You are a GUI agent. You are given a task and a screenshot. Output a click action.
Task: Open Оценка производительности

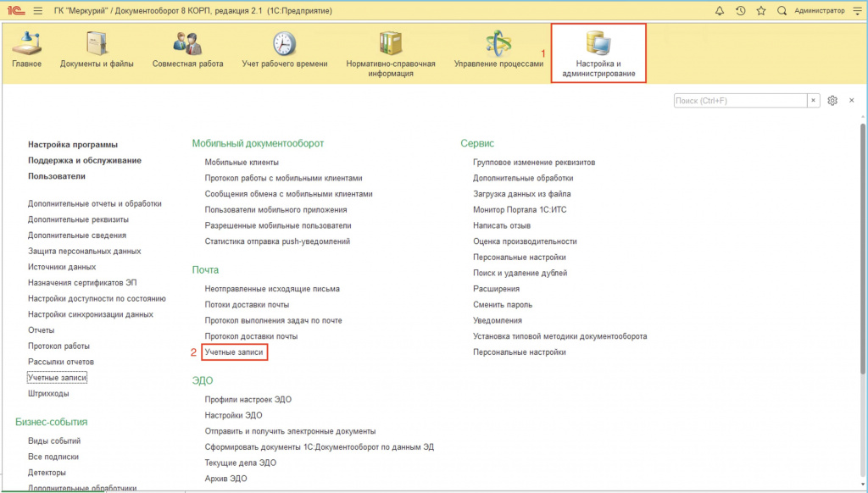point(525,241)
